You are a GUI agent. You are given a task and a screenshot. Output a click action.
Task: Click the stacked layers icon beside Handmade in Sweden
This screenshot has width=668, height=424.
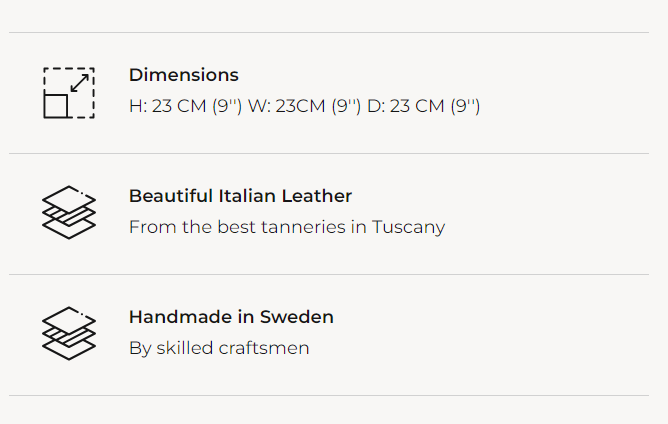pos(69,333)
